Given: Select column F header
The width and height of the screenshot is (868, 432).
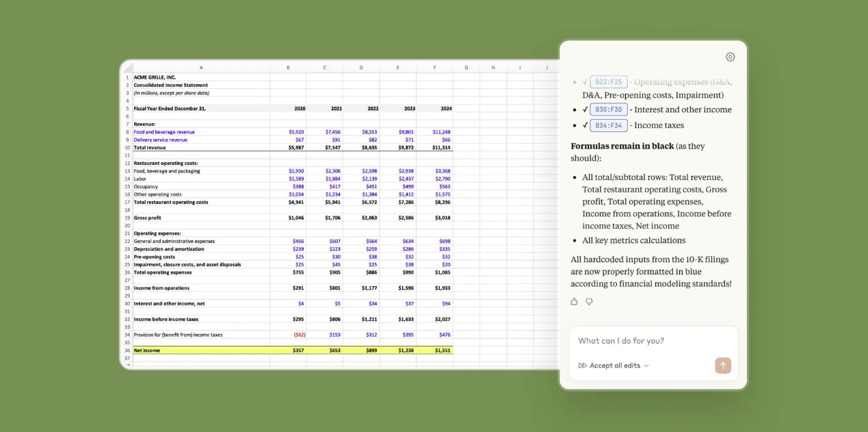Looking at the screenshot, I should pos(434,68).
